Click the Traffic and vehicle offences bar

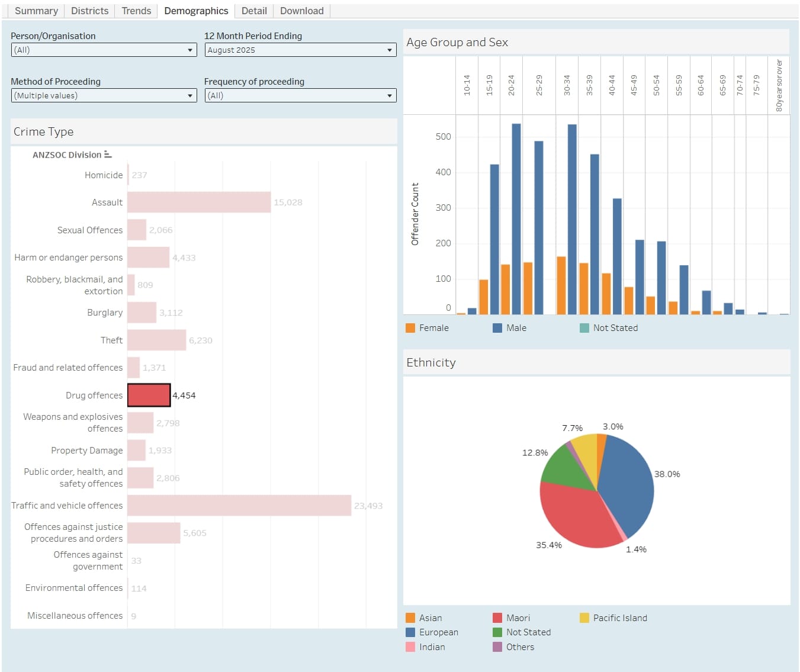pos(239,506)
